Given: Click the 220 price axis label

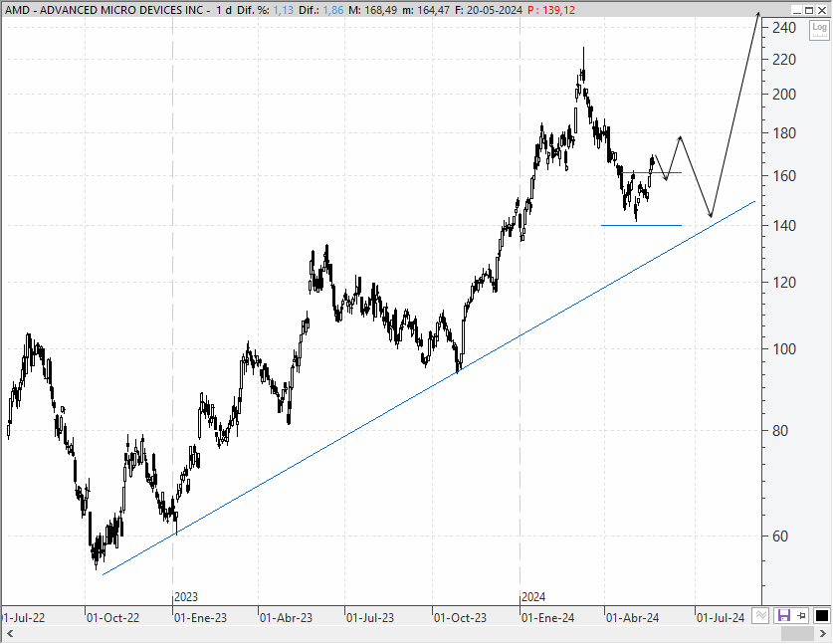Looking at the screenshot, I should click(784, 60).
